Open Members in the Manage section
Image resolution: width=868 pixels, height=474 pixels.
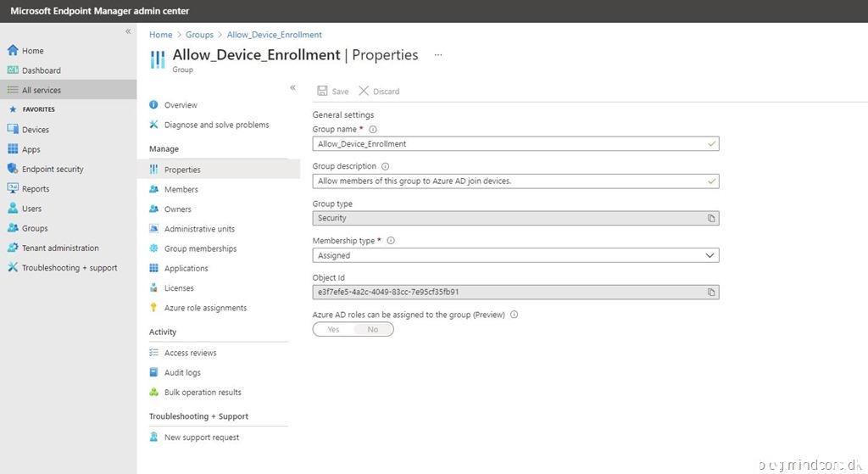pyautogui.click(x=181, y=189)
